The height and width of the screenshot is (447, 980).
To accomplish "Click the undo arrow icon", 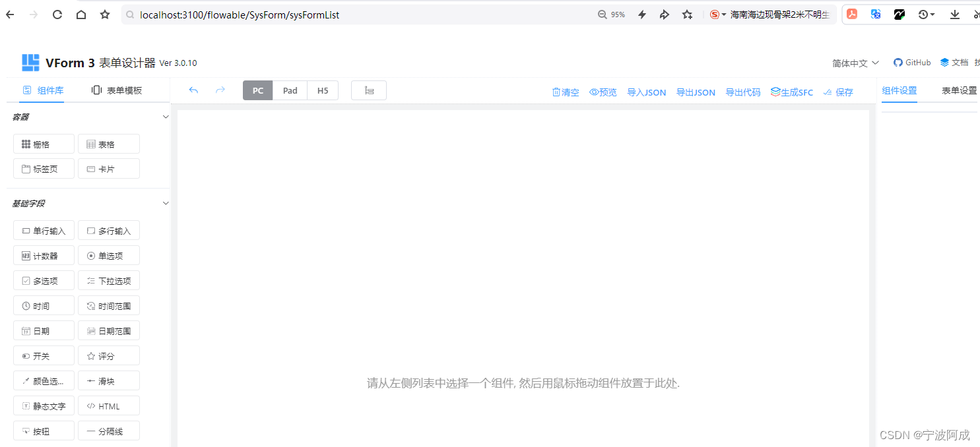I will tap(193, 90).
